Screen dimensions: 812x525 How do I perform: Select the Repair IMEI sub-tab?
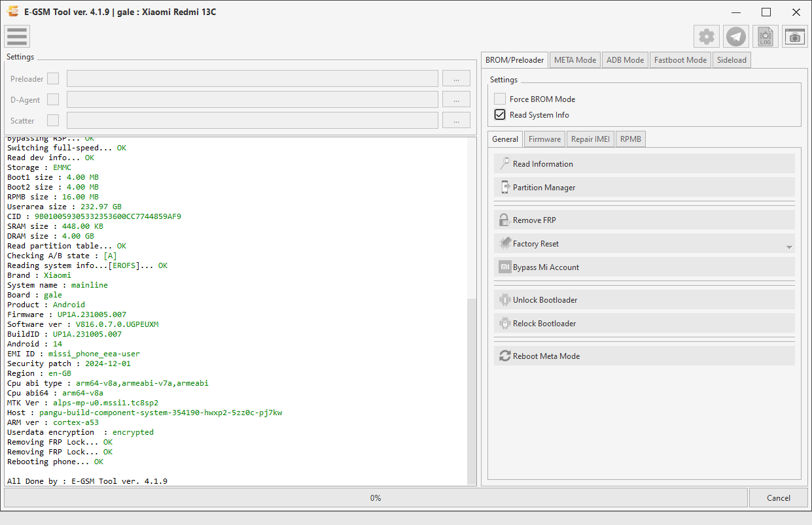click(x=590, y=139)
